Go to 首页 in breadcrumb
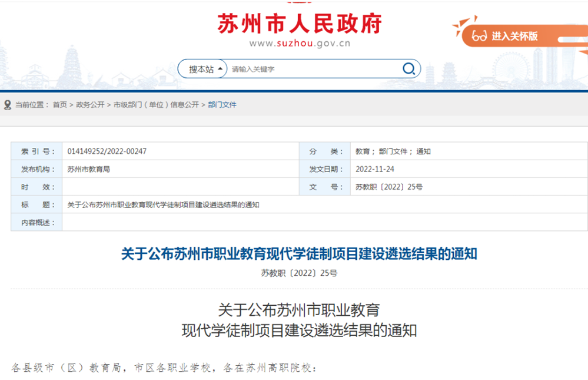Image resolution: width=588 pixels, height=380 pixels. click(x=59, y=105)
